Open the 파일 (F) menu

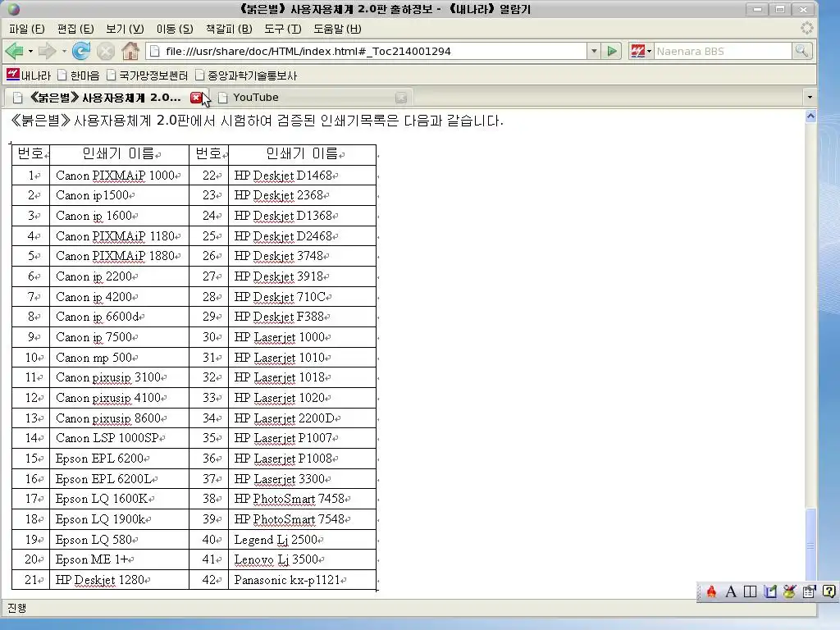(x=27, y=29)
